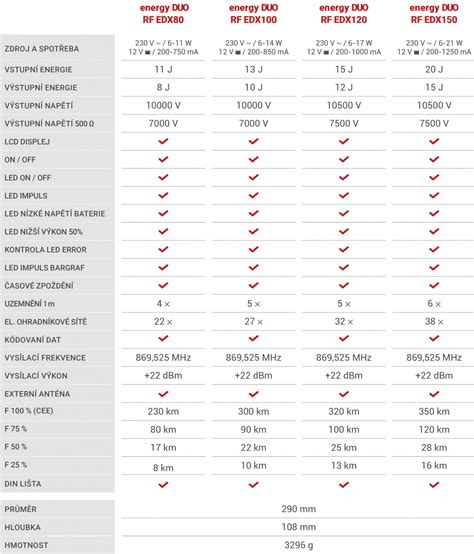Select the energy DUO RF EDX100 header
474x554 pixels.
[254, 13]
